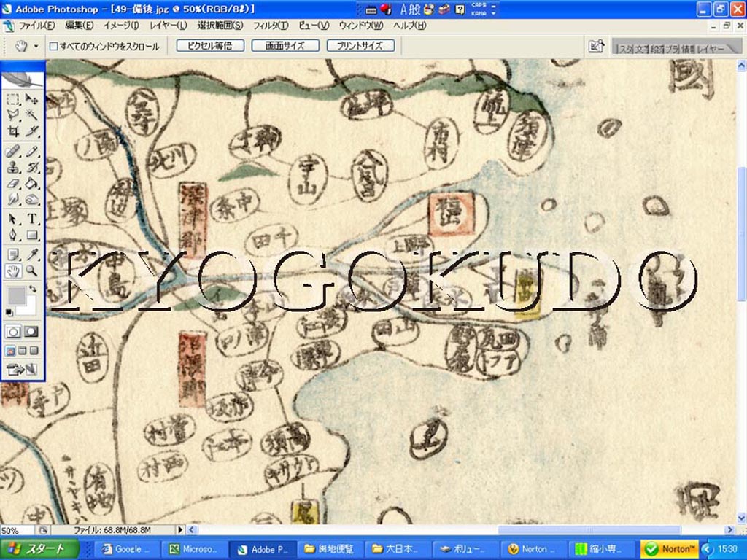
Task: Switch to Microsoft Excel taskbar button
Action: point(193,549)
